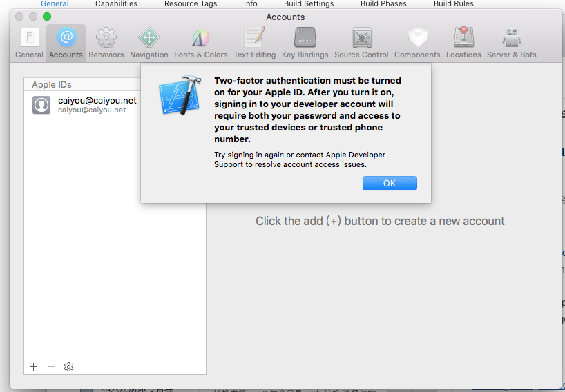Open Components preferences pane
This screenshot has height=392, width=565.
[x=417, y=43]
